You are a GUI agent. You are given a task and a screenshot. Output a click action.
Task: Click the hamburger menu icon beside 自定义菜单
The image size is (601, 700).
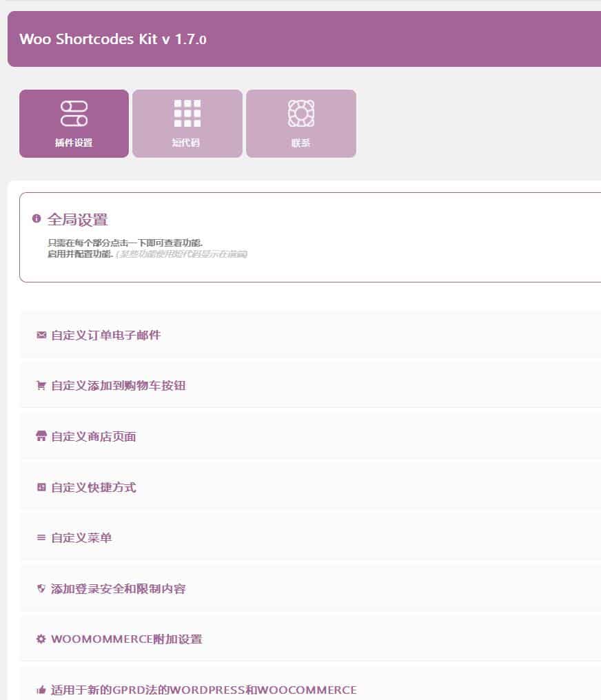[41, 538]
